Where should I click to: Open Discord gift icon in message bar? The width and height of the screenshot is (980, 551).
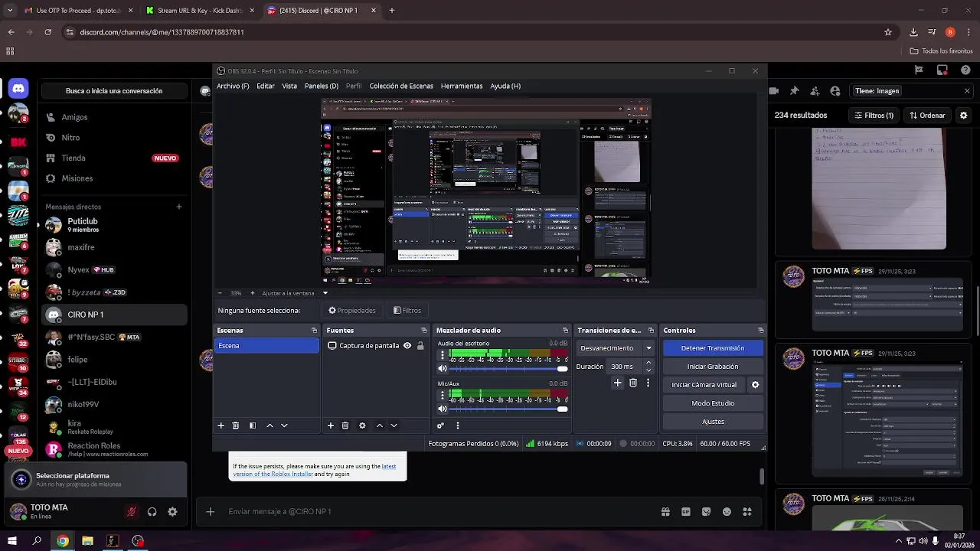665,512
